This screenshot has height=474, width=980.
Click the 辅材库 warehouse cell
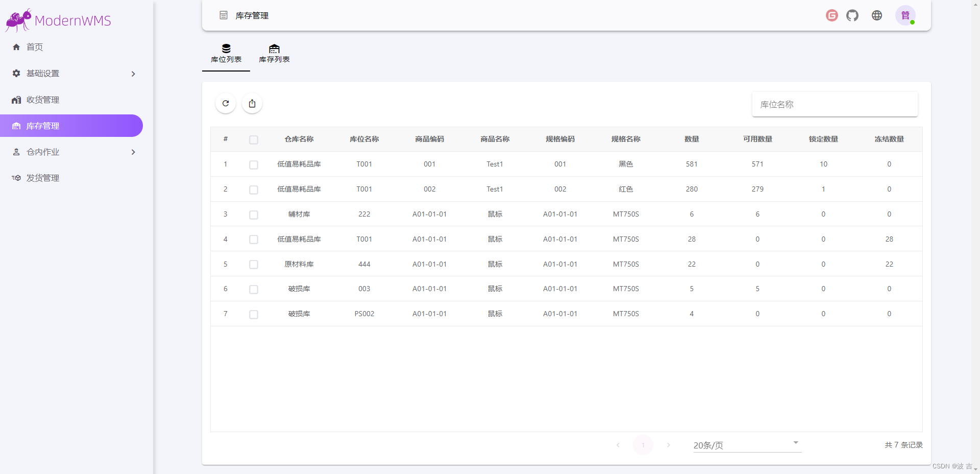pos(299,214)
